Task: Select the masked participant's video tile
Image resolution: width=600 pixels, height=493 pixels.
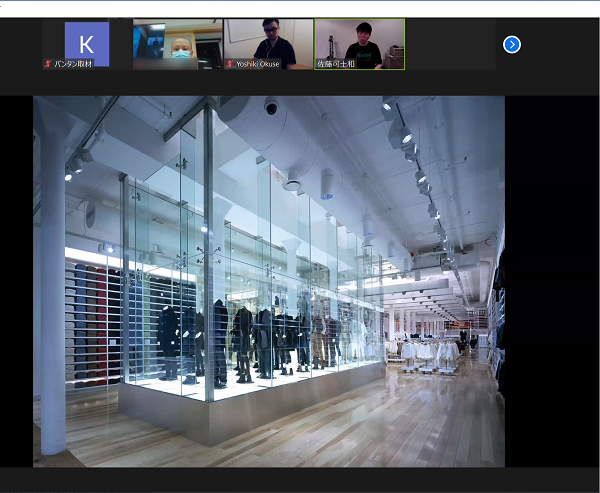Action: (178, 41)
